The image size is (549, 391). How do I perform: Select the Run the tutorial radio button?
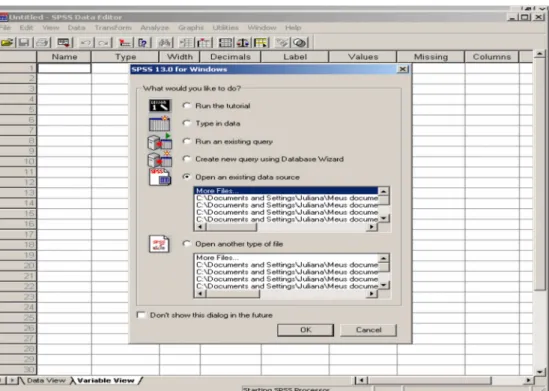click(x=187, y=105)
